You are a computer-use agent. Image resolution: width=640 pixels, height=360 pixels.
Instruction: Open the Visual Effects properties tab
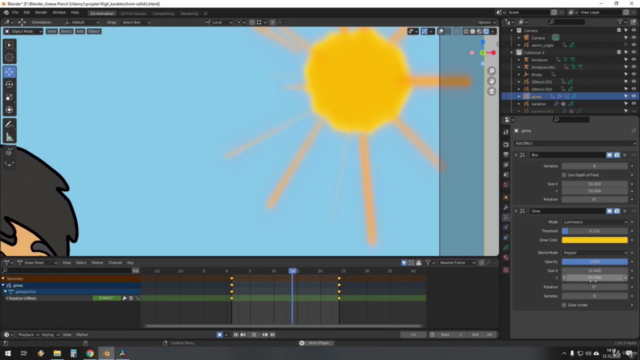click(506, 217)
